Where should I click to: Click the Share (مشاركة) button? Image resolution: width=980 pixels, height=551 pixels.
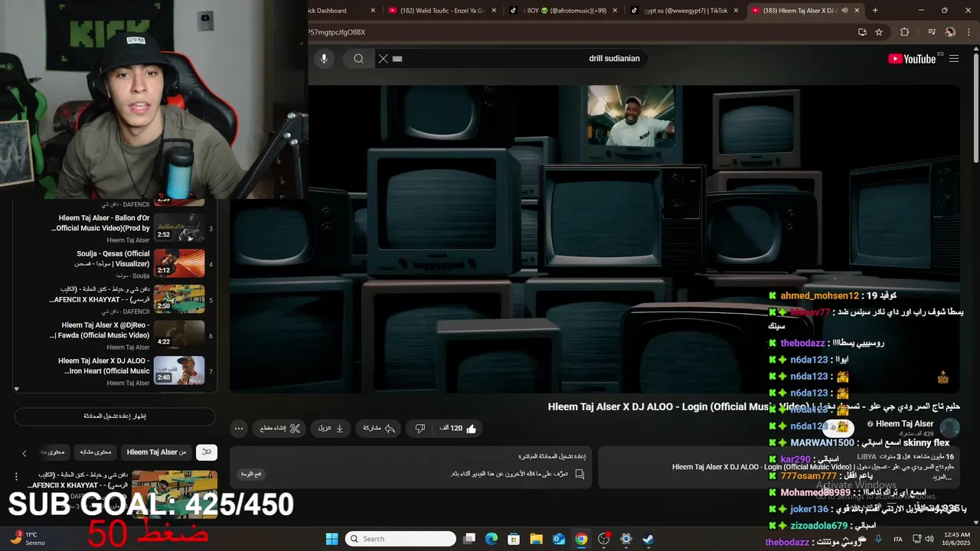(379, 429)
